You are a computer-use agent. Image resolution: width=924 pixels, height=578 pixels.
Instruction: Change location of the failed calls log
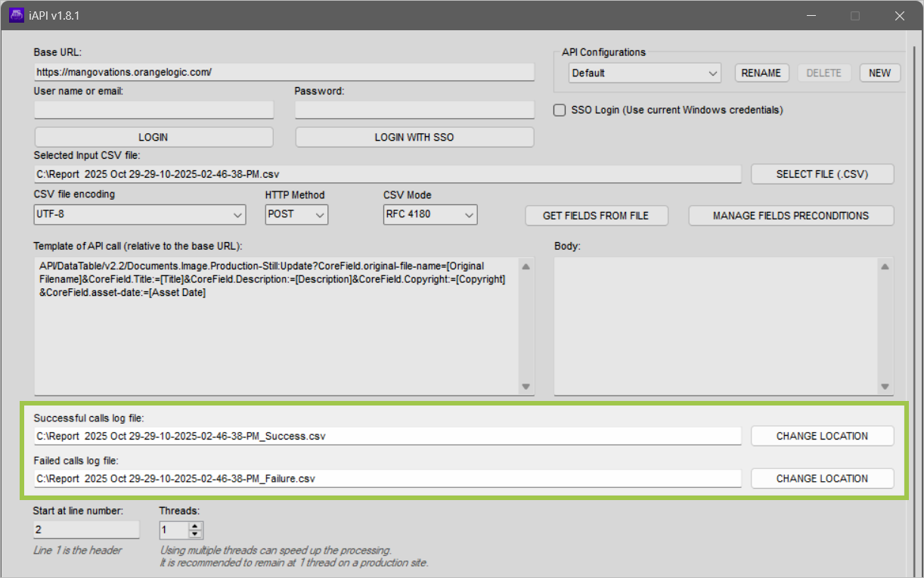click(822, 478)
